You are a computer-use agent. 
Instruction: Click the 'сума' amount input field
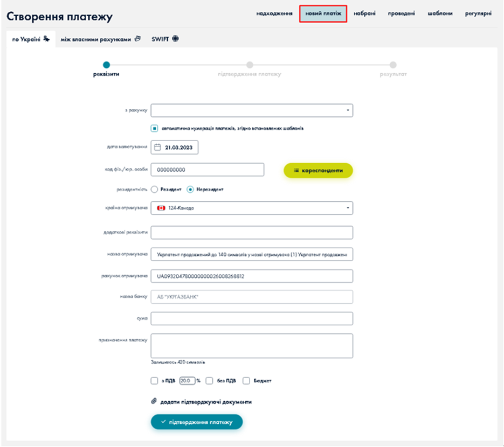pos(252,319)
